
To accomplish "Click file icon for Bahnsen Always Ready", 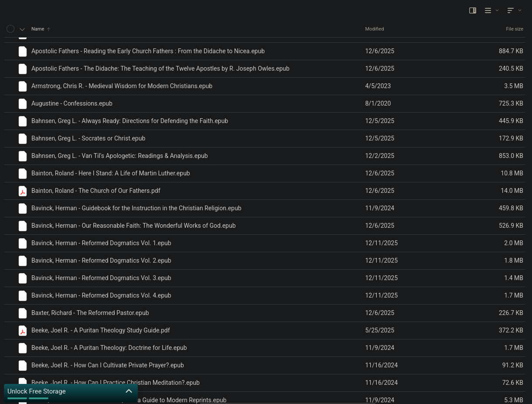I will tap(23, 121).
